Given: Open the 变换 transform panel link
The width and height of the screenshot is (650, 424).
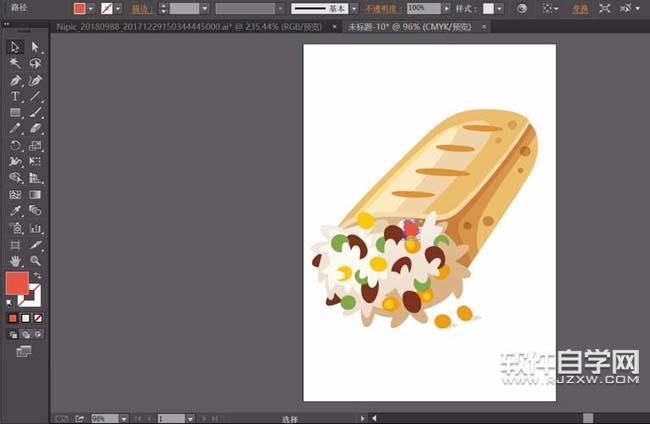Looking at the screenshot, I should pyautogui.click(x=580, y=9).
